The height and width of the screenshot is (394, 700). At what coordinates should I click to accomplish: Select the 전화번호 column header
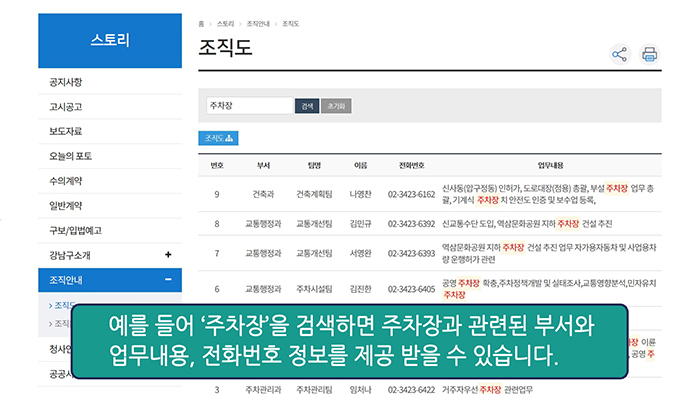point(412,166)
